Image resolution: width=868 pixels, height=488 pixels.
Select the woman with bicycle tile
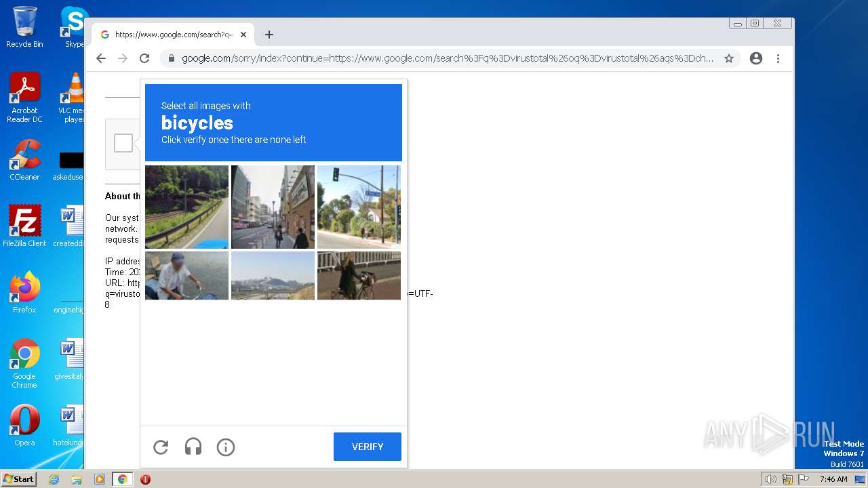coord(359,276)
